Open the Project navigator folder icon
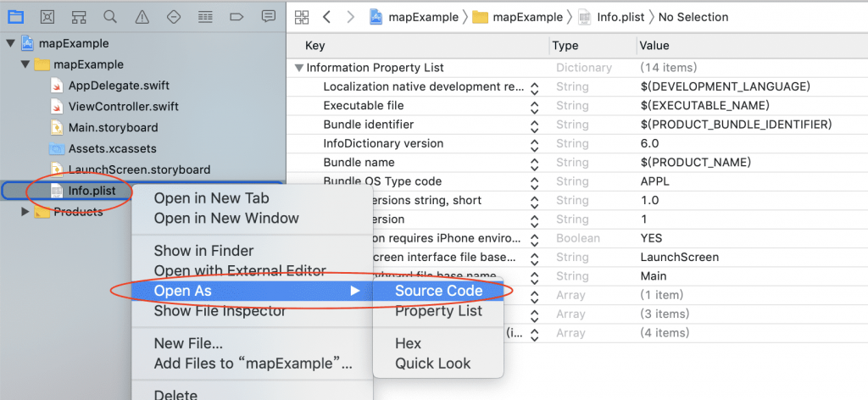The image size is (868, 400). tap(15, 17)
